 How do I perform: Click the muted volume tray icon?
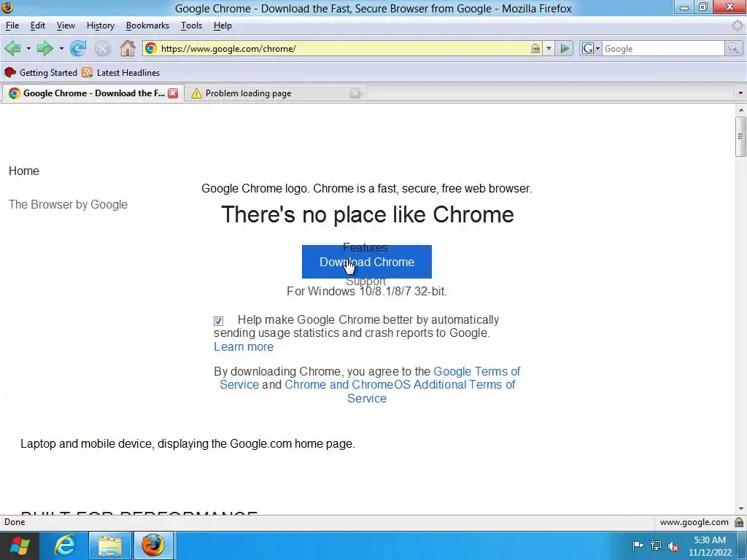[673, 545]
